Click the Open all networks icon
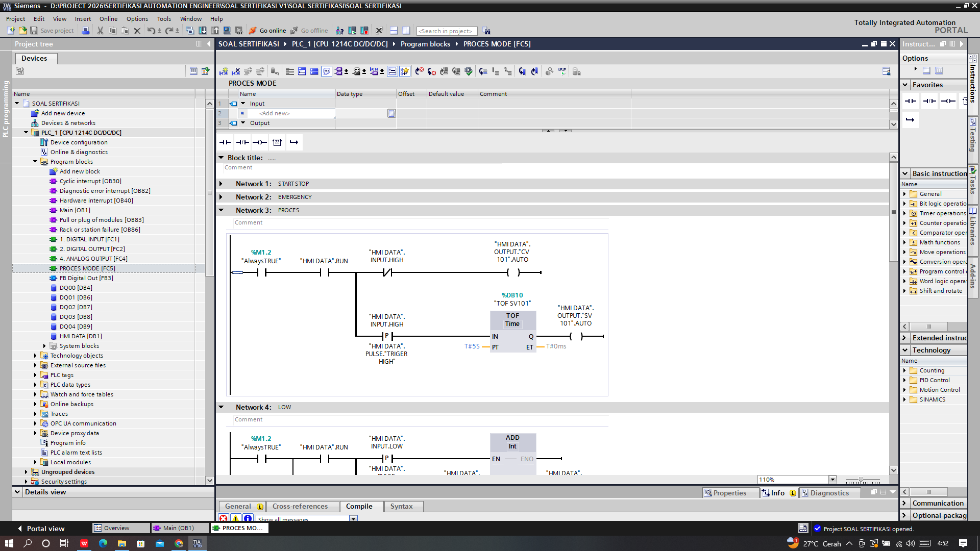 [x=302, y=71]
